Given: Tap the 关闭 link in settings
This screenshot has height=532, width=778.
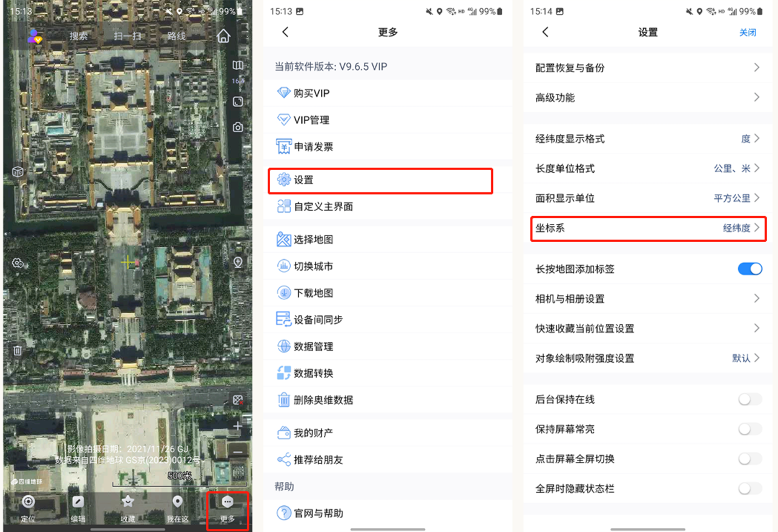Looking at the screenshot, I should pos(747,33).
